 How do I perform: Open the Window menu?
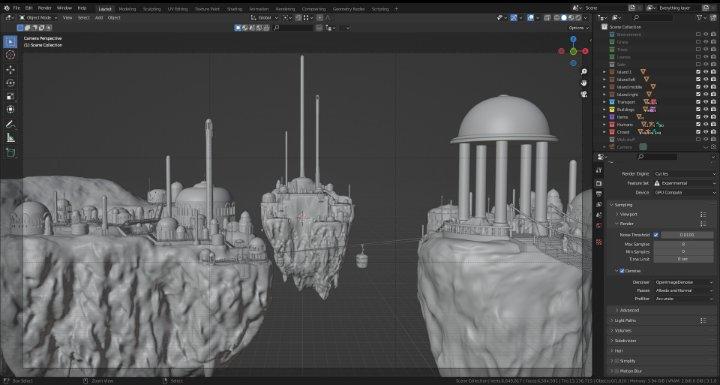[x=64, y=8]
